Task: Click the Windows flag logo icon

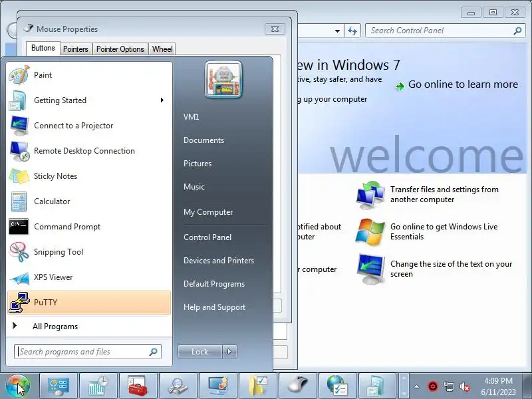Action: pyautogui.click(x=370, y=232)
